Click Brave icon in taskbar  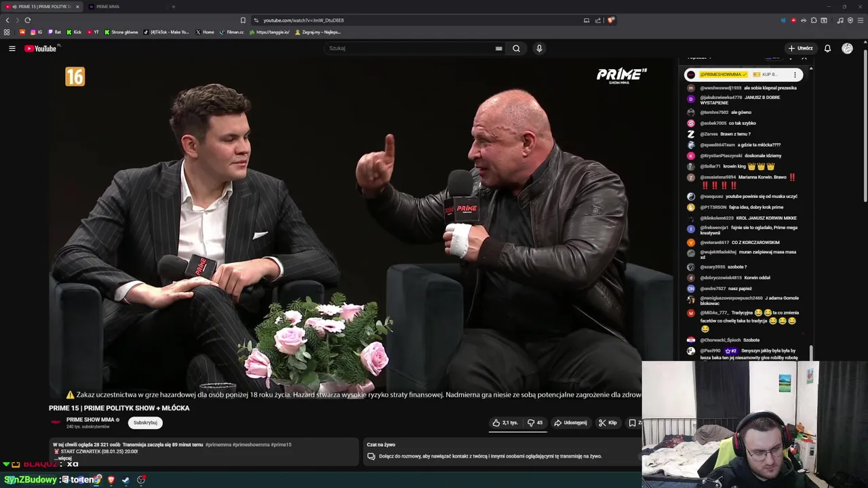111,480
